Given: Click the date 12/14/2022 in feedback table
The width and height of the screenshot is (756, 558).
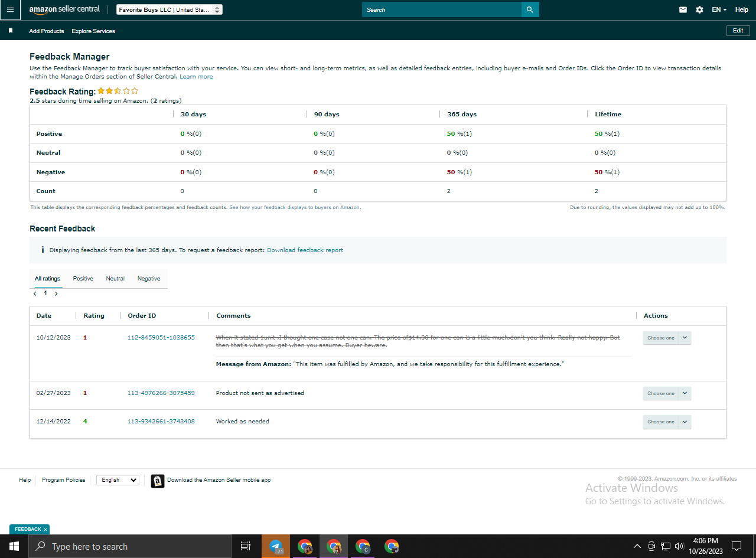Looking at the screenshot, I should point(54,422).
